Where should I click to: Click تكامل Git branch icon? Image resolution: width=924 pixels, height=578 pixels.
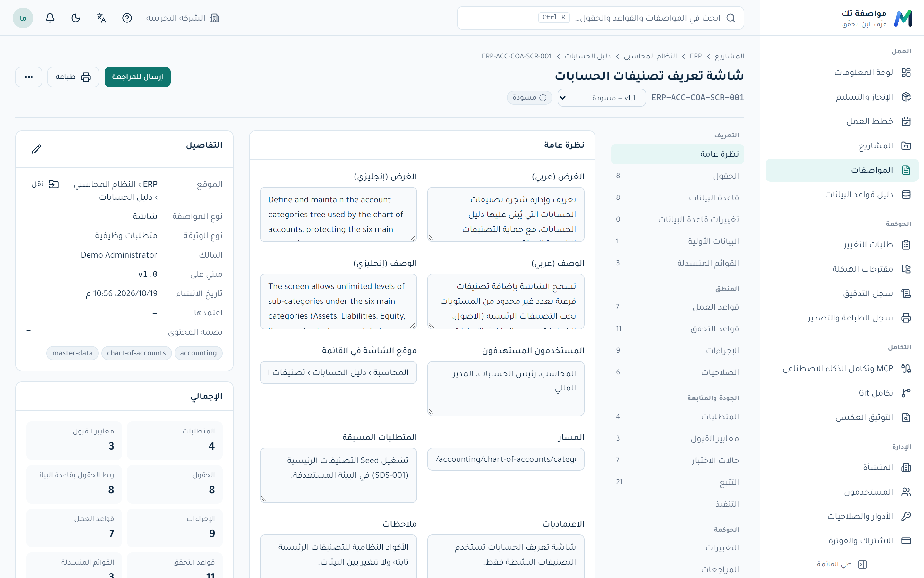[906, 393]
